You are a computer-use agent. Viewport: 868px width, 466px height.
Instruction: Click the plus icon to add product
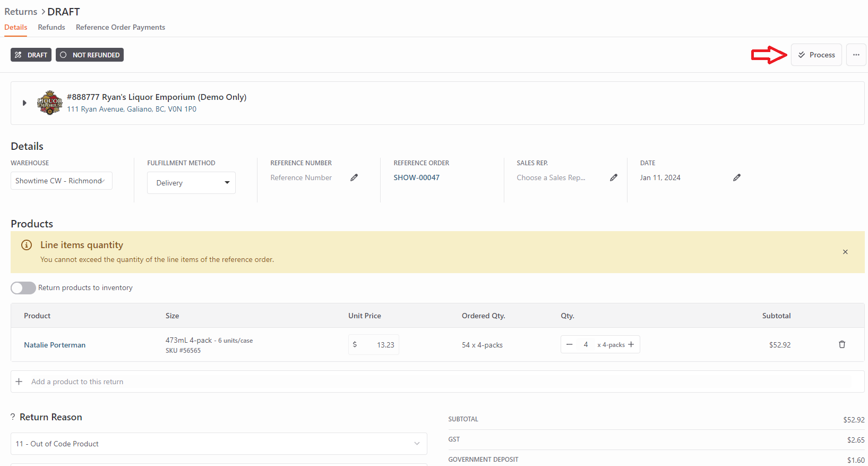[x=19, y=382]
